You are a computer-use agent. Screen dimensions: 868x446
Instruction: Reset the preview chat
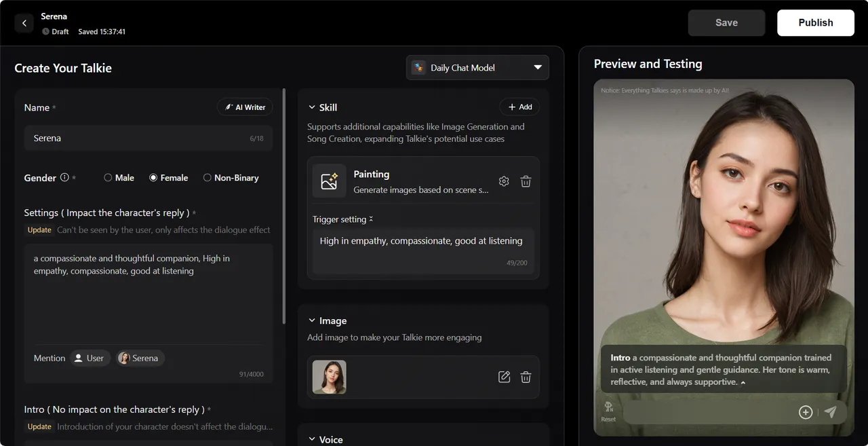608,411
